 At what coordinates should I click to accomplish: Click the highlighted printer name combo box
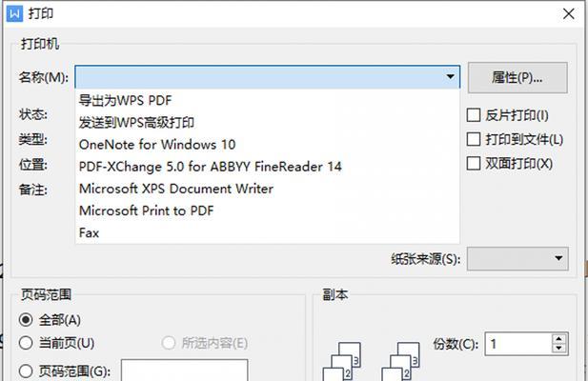(268, 77)
